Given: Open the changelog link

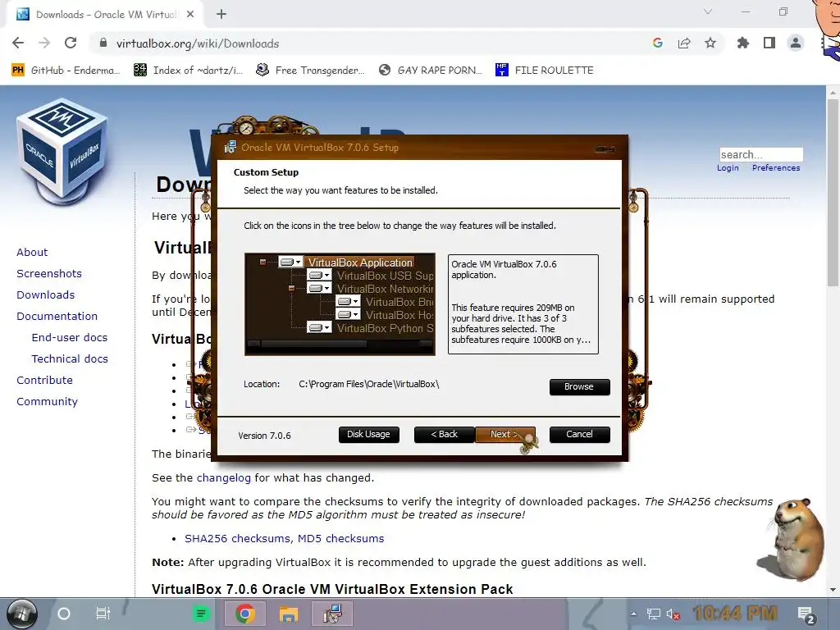Looking at the screenshot, I should point(223,478).
